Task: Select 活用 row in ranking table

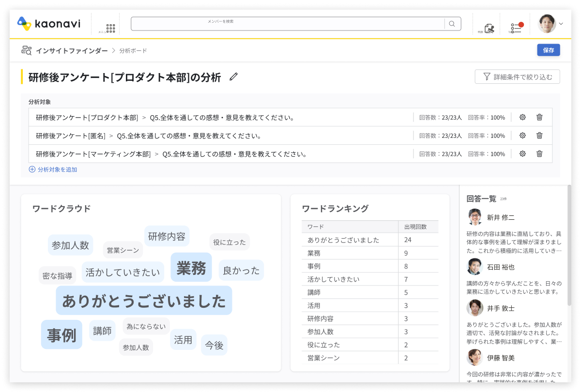Action: pyautogui.click(x=370, y=305)
